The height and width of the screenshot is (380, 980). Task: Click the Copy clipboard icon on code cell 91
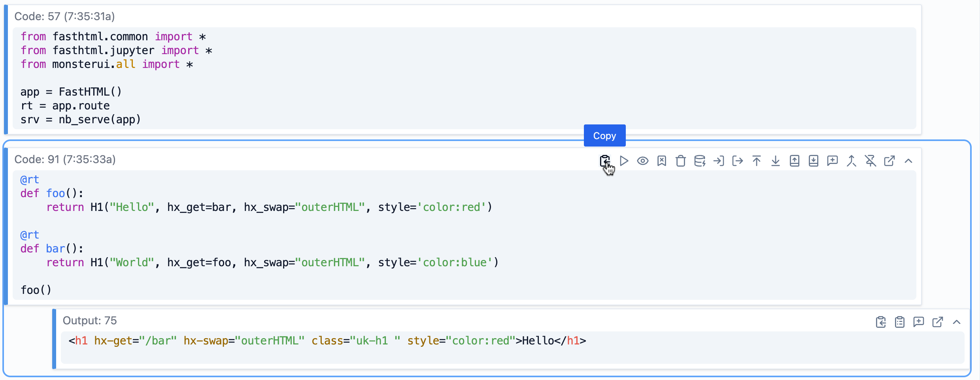click(x=604, y=161)
